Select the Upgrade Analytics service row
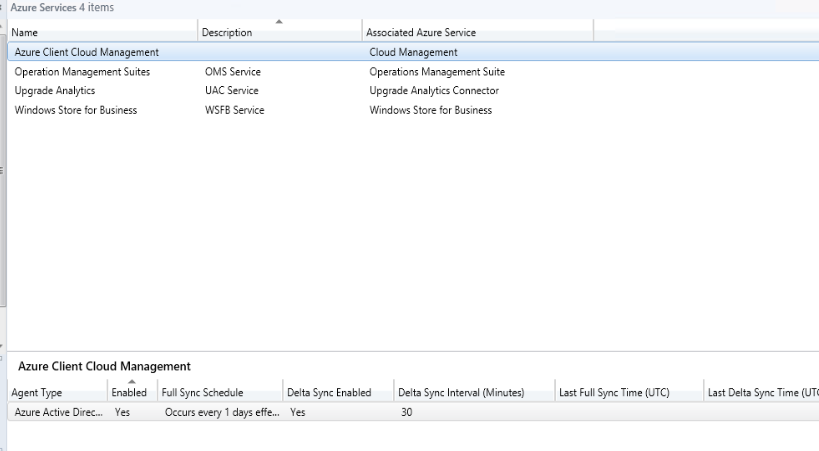Viewport: 819px width, 451px height. (x=55, y=91)
